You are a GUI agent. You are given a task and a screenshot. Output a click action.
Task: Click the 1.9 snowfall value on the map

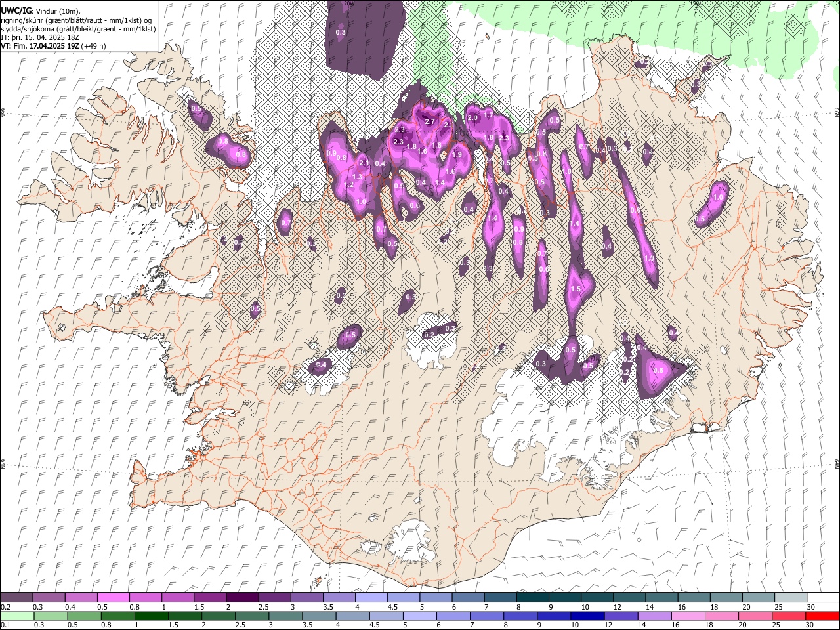[457, 154]
